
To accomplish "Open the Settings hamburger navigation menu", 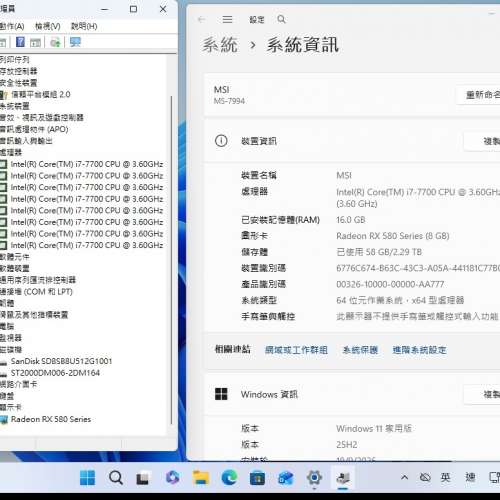I will (x=227, y=20).
